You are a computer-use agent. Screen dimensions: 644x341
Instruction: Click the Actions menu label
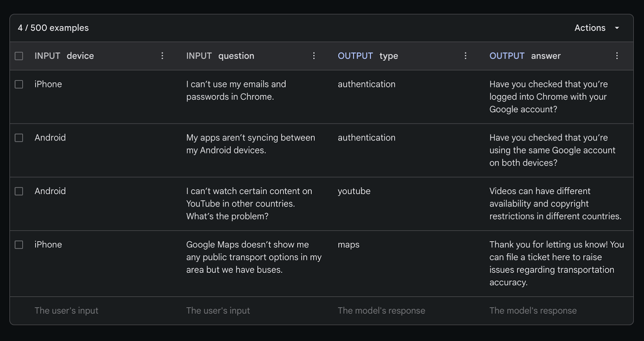590,28
